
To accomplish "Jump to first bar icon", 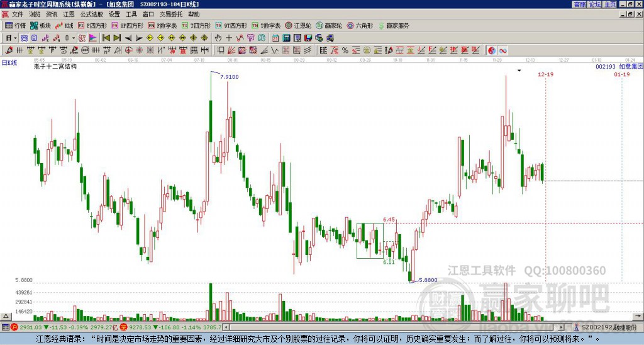I will pos(106,38).
